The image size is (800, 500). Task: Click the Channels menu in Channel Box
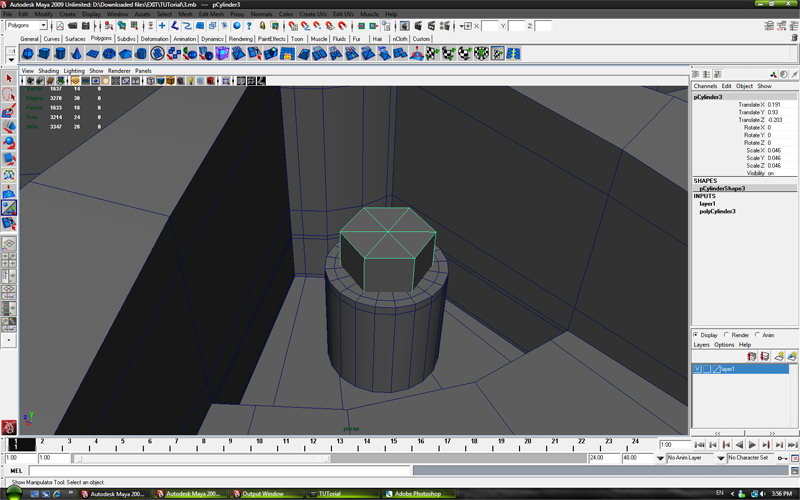click(x=705, y=86)
